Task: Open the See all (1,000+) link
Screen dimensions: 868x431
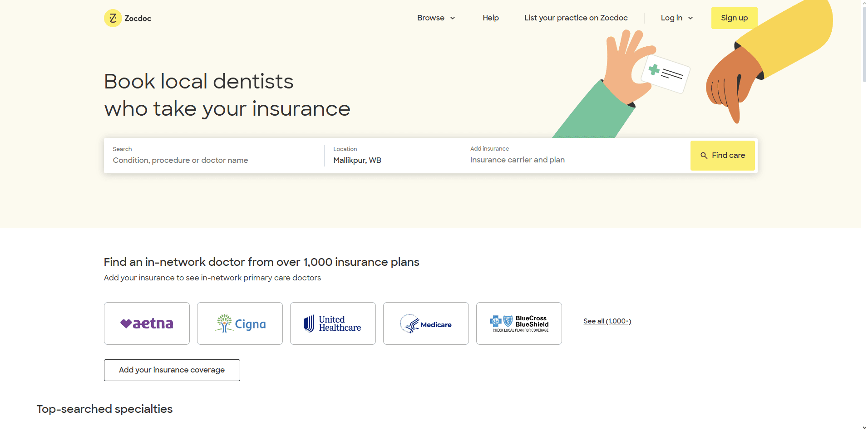Action: coord(607,321)
